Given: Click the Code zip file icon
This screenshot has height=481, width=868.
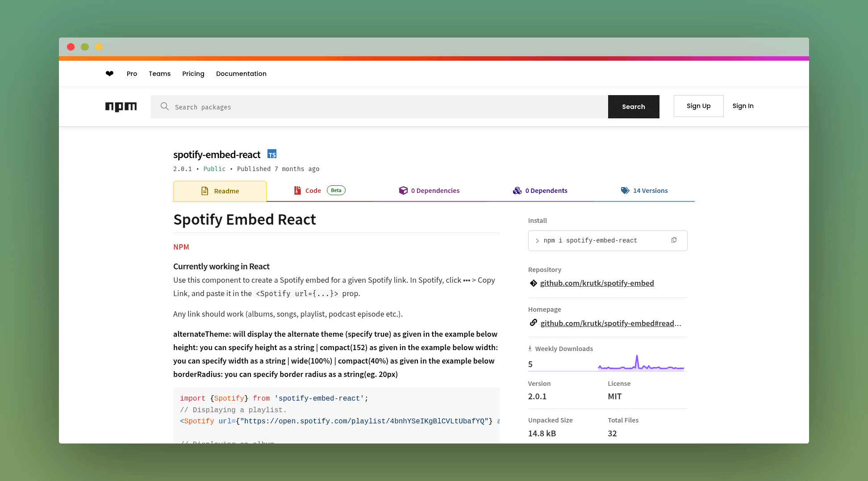Looking at the screenshot, I should tap(297, 191).
